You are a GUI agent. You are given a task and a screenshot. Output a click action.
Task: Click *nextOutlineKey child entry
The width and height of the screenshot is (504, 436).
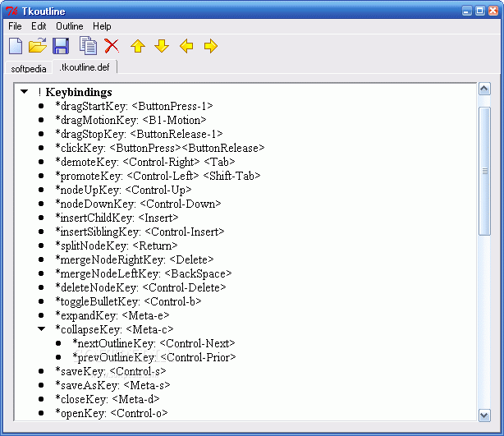coord(154,344)
